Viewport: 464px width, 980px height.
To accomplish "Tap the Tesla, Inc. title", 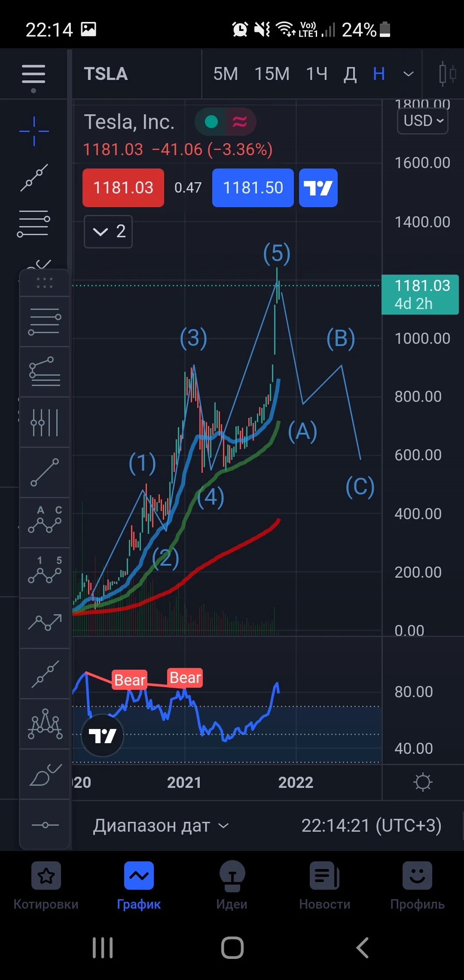I will click(129, 122).
